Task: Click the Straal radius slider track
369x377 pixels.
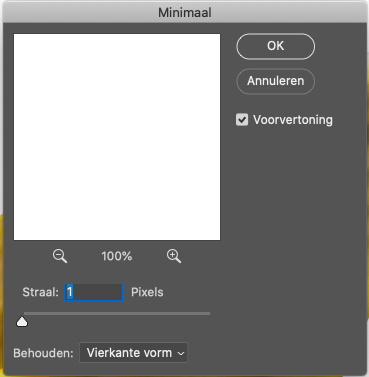Action: click(117, 313)
